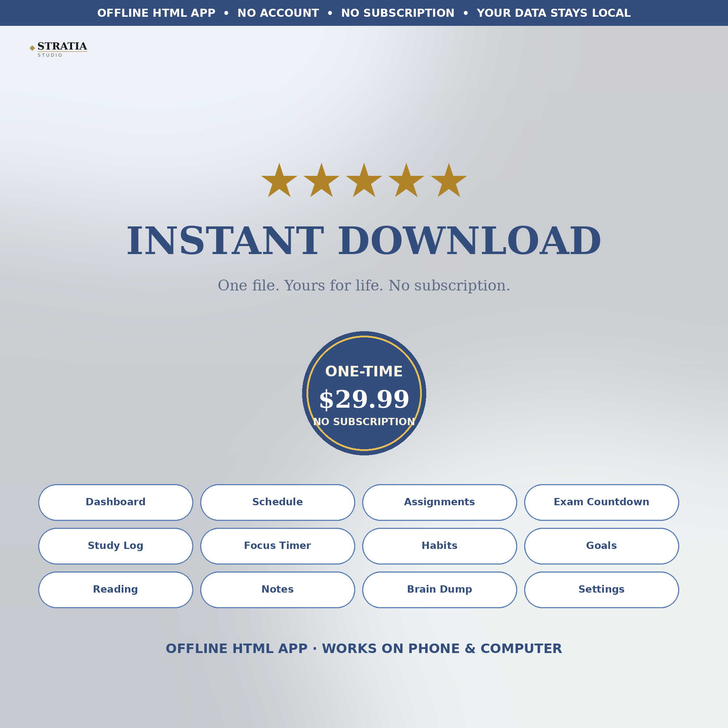Screen dimensions: 728x728
Task: Open the Exam Countdown pill
Action: [x=602, y=502]
